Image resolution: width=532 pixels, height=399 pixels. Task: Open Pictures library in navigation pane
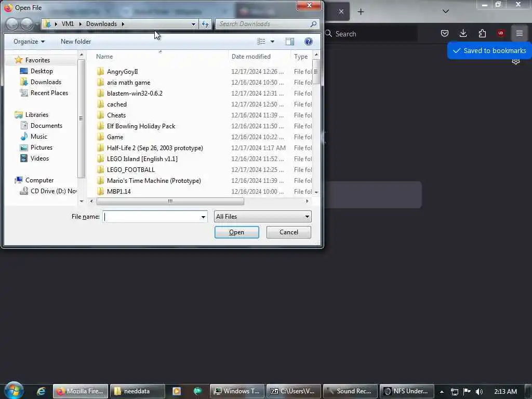pyautogui.click(x=42, y=147)
